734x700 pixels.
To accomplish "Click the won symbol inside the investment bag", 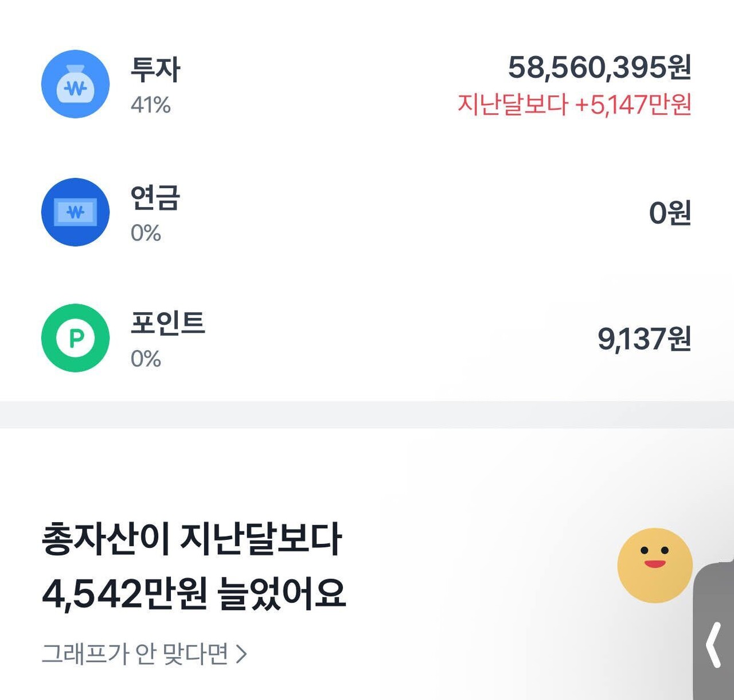I will (x=76, y=89).
